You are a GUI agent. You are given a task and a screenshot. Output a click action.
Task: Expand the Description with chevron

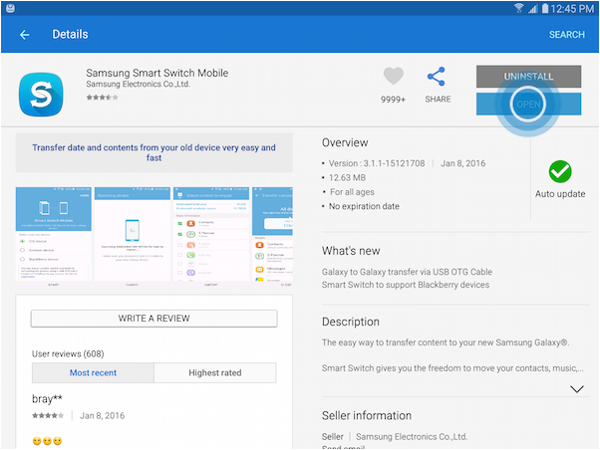click(576, 389)
